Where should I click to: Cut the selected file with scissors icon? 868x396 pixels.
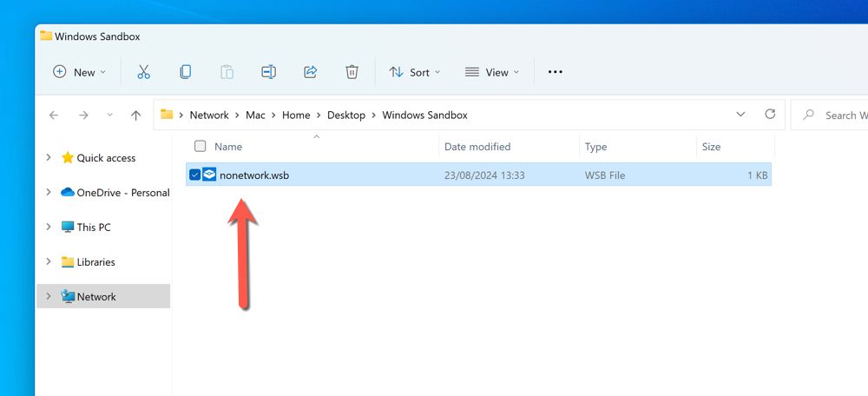click(x=144, y=72)
